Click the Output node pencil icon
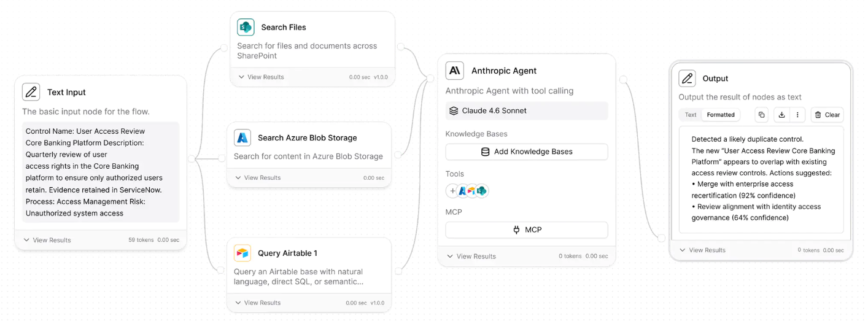The height and width of the screenshot is (324, 868). [688, 79]
